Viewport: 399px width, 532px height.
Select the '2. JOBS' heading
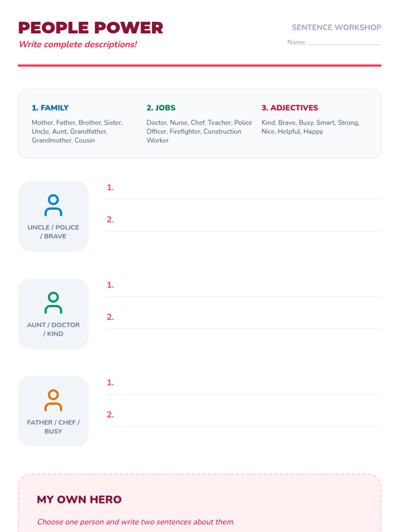point(161,108)
